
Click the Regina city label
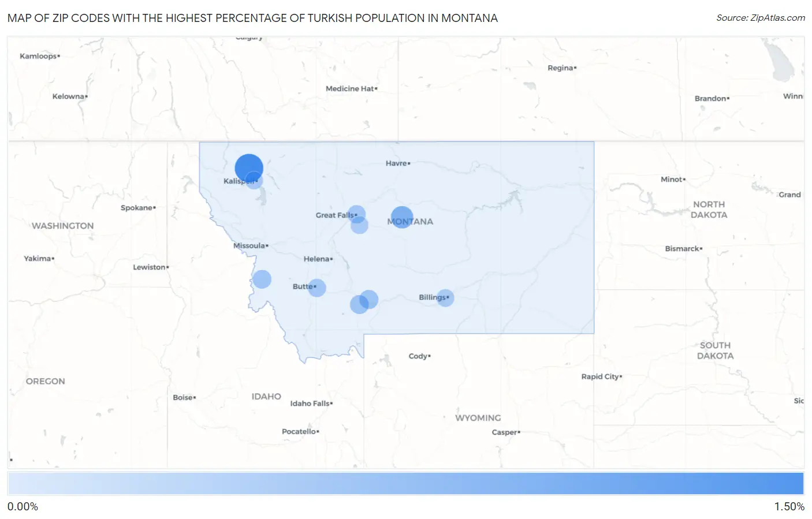coord(562,68)
